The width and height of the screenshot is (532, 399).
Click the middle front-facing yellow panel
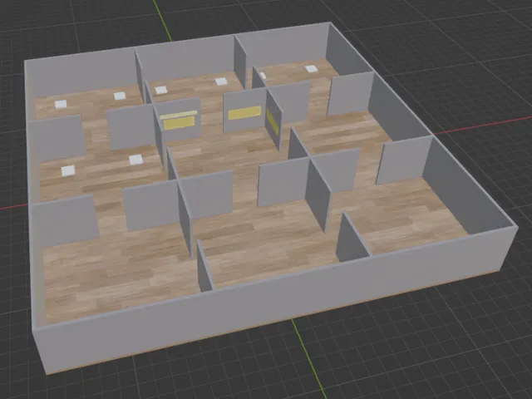[244, 113]
